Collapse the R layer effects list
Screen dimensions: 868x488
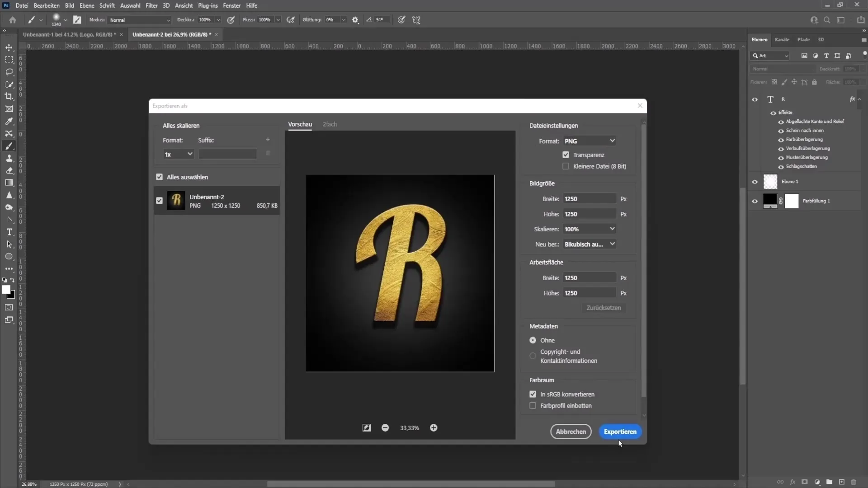point(859,99)
